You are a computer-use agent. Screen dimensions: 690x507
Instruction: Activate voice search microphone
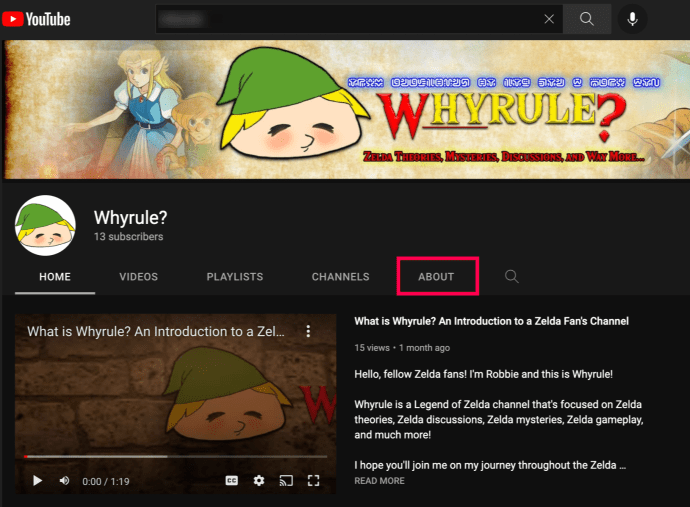[632, 19]
